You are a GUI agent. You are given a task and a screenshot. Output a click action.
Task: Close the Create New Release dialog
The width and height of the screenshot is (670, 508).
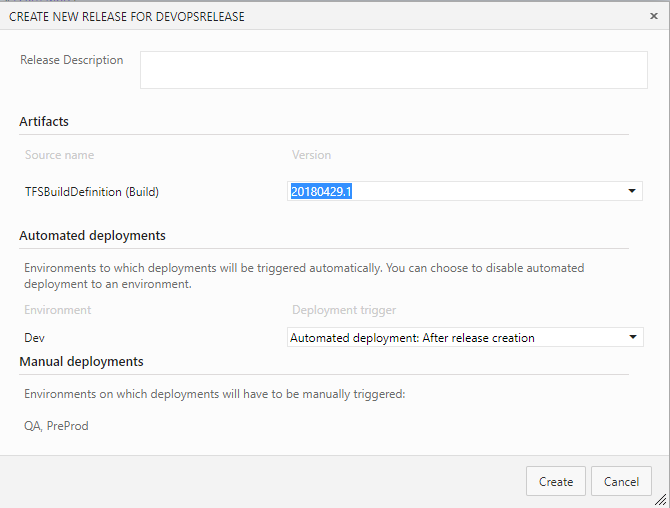654,16
